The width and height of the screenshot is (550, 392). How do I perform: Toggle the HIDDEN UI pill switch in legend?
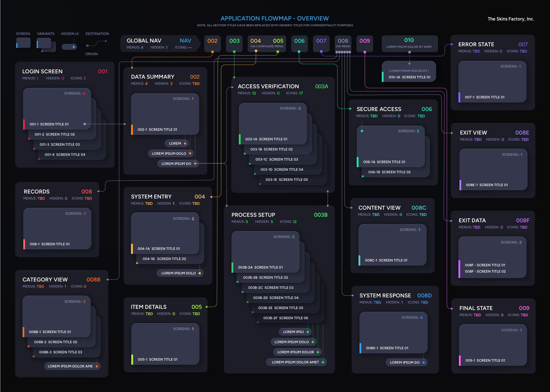pos(70,47)
